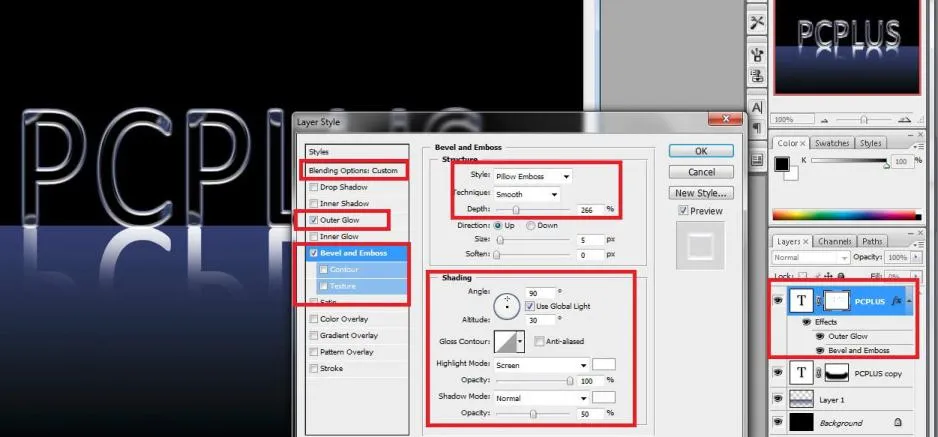This screenshot has width=938, height=437.
Task: Enable the Texture sub-option checkbox
Action: [324, 286]
